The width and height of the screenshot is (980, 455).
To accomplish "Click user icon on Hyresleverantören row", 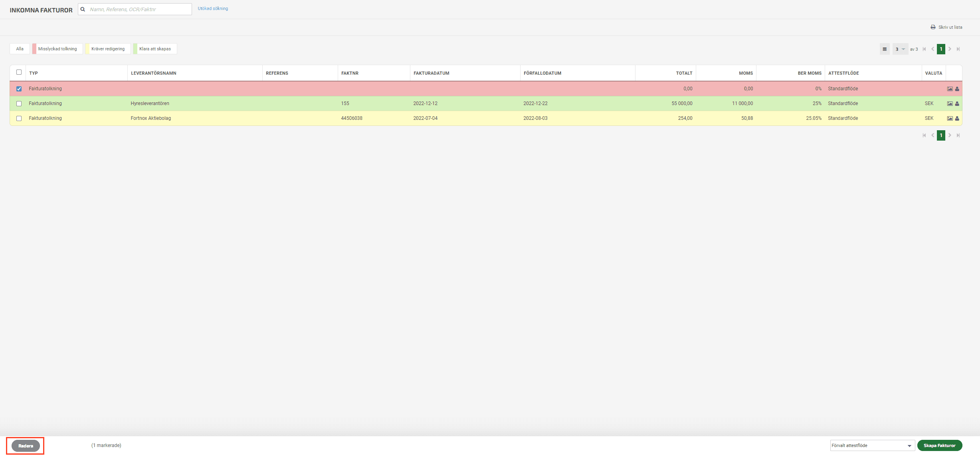I will (957, 103).
